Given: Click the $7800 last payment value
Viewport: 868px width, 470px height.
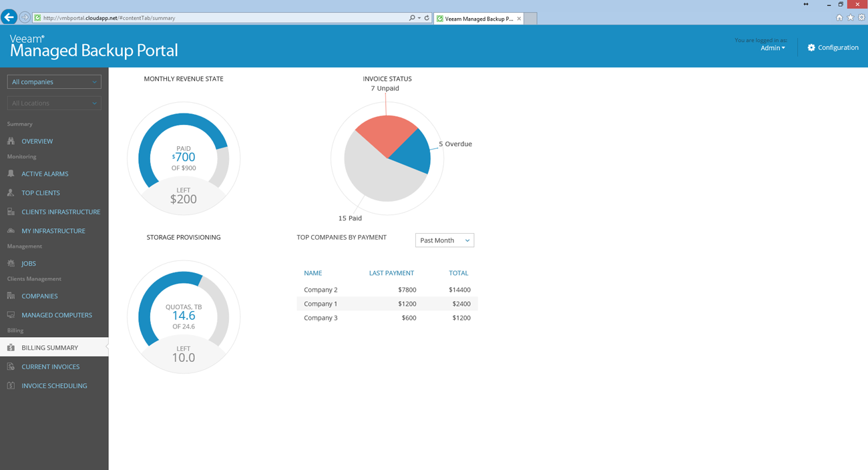Looking at the screenshot, I should [407, 290].
